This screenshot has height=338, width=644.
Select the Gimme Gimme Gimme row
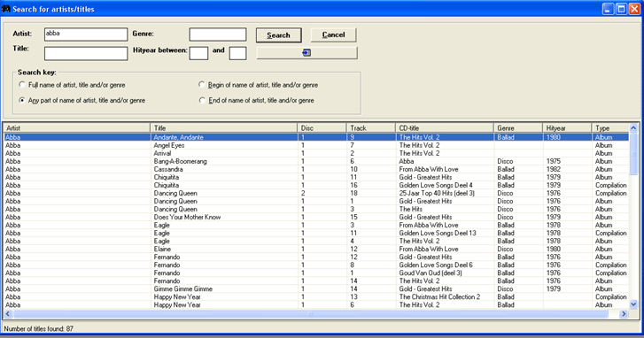[x=316, y=288]
